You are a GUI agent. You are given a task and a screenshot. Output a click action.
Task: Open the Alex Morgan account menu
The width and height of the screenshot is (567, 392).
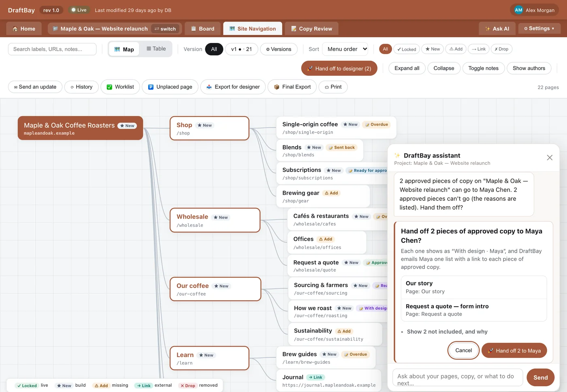pos(535,10)
